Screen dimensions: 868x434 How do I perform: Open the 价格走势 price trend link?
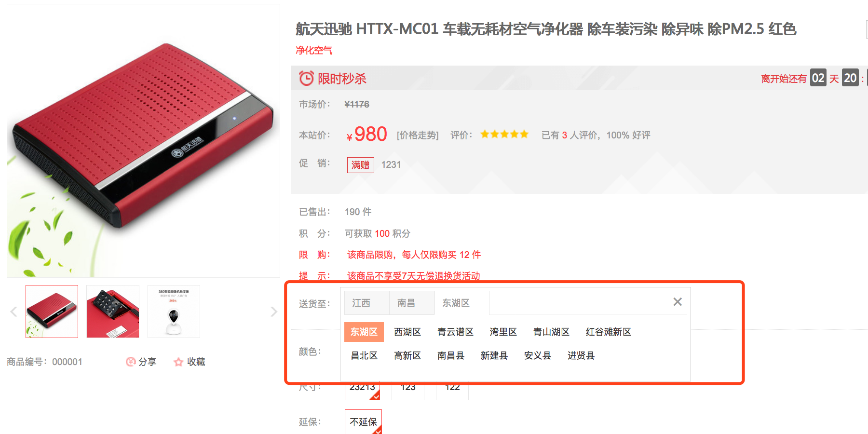418,135
